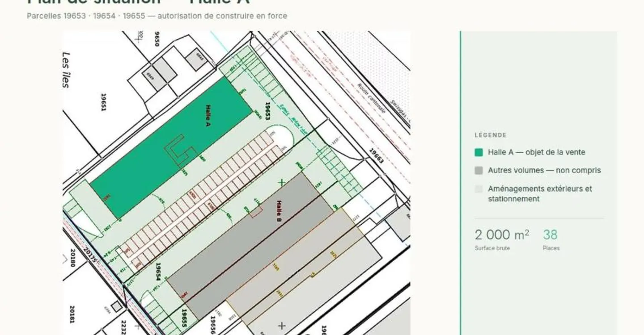Click the Route cantonale road label
The image size is (644, 335).
pyautogui.click(x=372, y=98)
